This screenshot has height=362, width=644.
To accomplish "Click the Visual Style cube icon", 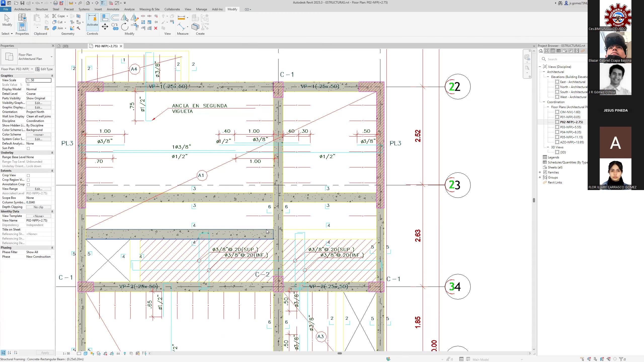I will pyautogui.click(x=86, y=353).
